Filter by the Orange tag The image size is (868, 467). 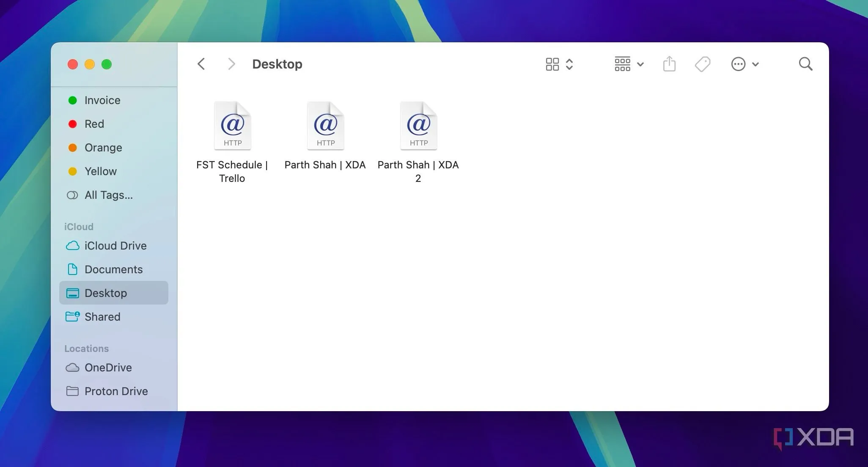point(114,148)
